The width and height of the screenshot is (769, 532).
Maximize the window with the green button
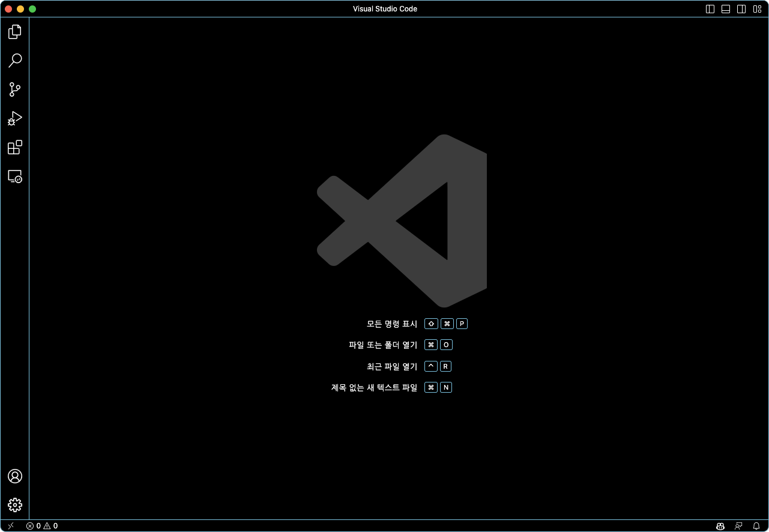(x=32, y=9)
